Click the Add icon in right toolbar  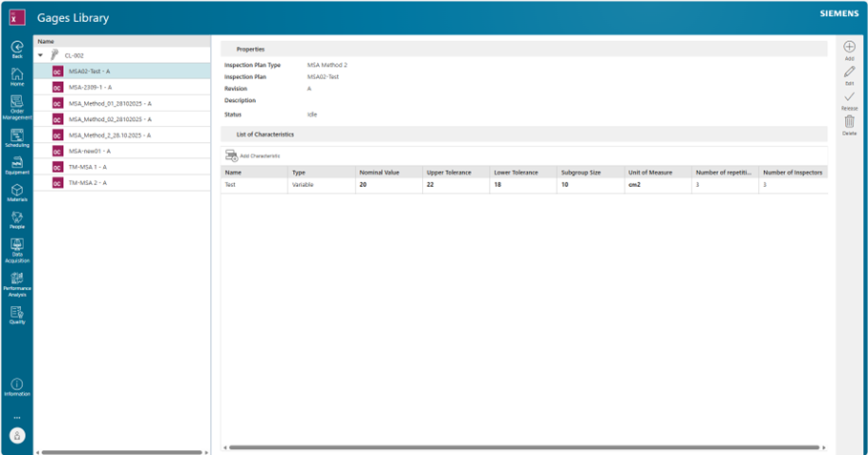(849, 48)
